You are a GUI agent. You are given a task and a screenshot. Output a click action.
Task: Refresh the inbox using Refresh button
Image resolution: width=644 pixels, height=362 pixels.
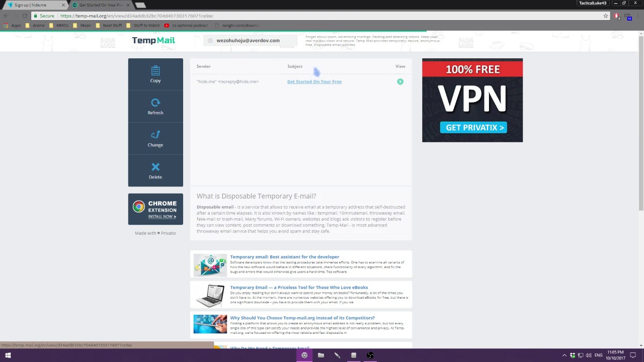[155, 107]
